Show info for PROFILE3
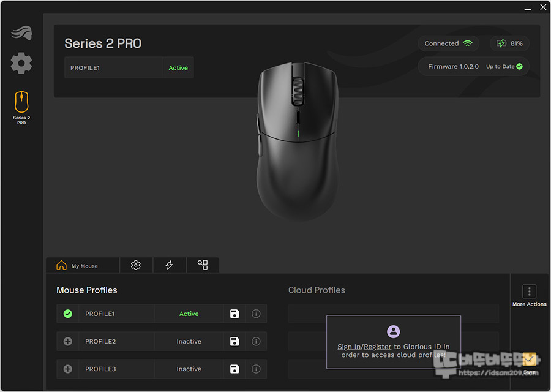This screenshot has width=551, height=392. (x=256, y=369)
